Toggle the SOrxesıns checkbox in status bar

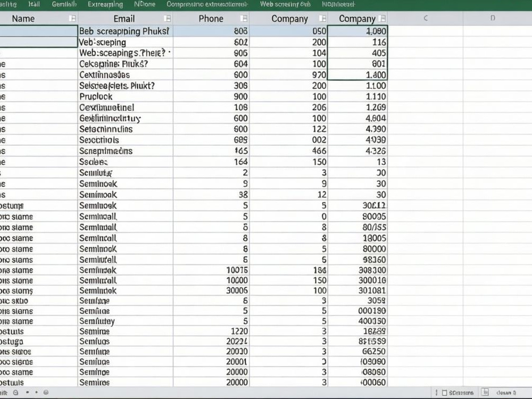pyautogui.click(x=444, y=393)
